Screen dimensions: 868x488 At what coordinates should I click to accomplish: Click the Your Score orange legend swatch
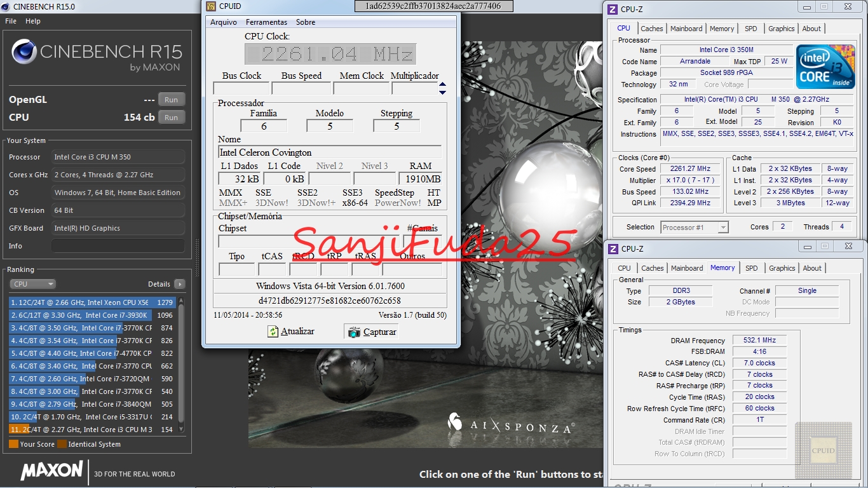click(13, 444)
